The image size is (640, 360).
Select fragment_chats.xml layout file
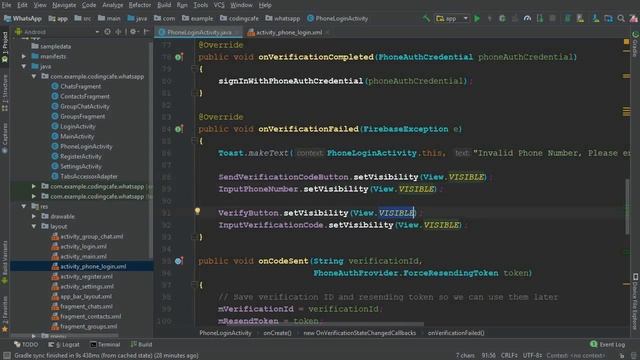pyautogui.click(x=87, y=307)
